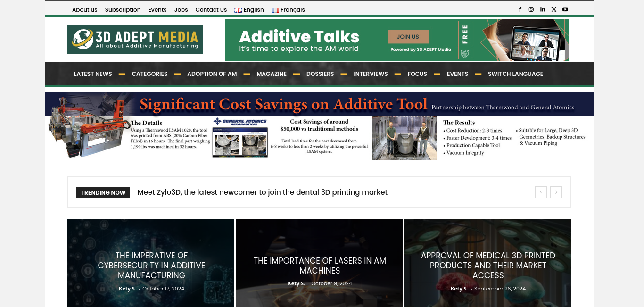Click the General Atomics Aeronautical logo
The image size is (644, 307).
coord(240,122)
